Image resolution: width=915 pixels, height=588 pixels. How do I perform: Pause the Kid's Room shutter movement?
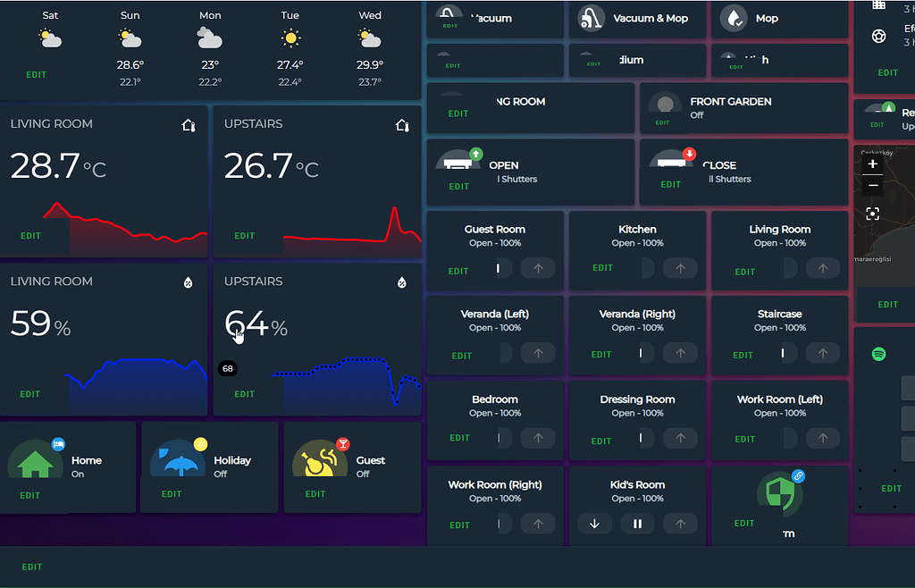point(637,524)
